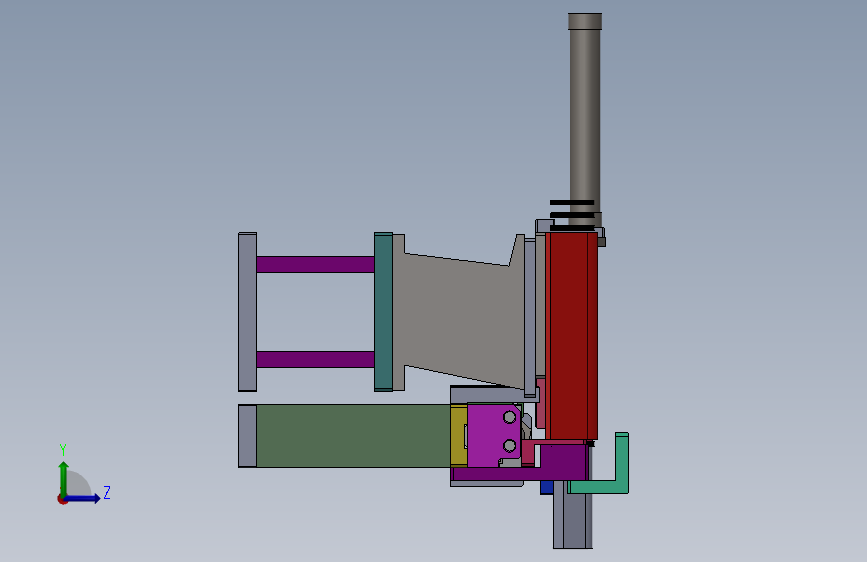
Task: Pick the upper purple guide rod
Action: [315, 264]
